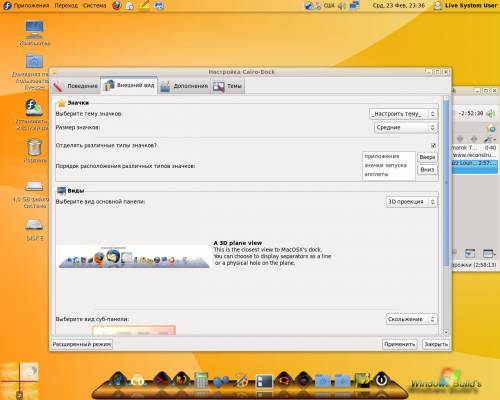Screen dimensions: 500x400
Task: Click the Вверх button to move item up
Action: pos(427,157)
